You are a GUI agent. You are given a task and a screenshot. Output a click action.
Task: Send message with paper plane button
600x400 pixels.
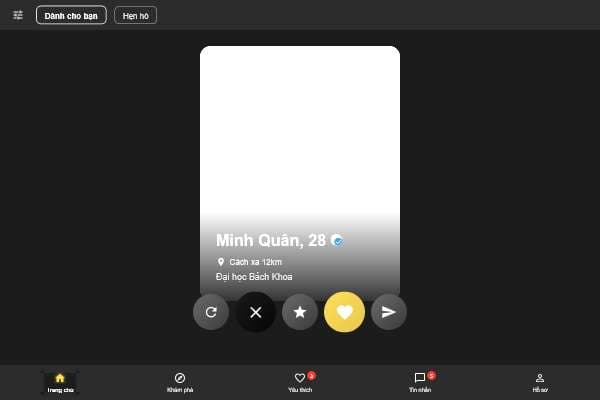pos(389,312)
